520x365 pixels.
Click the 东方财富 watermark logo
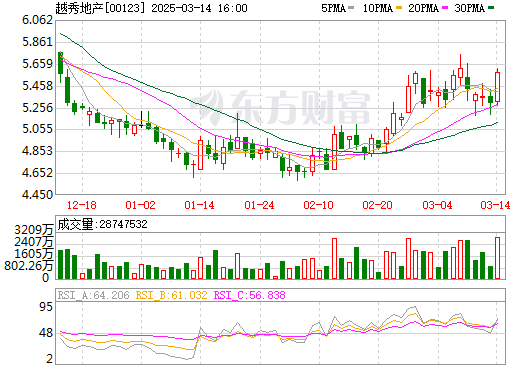(x=281, y=107)
